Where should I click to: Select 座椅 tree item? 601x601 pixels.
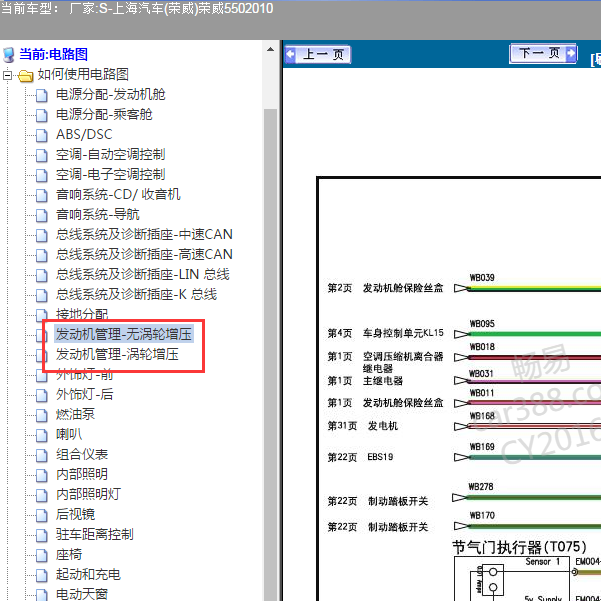(x=69, y=554)
